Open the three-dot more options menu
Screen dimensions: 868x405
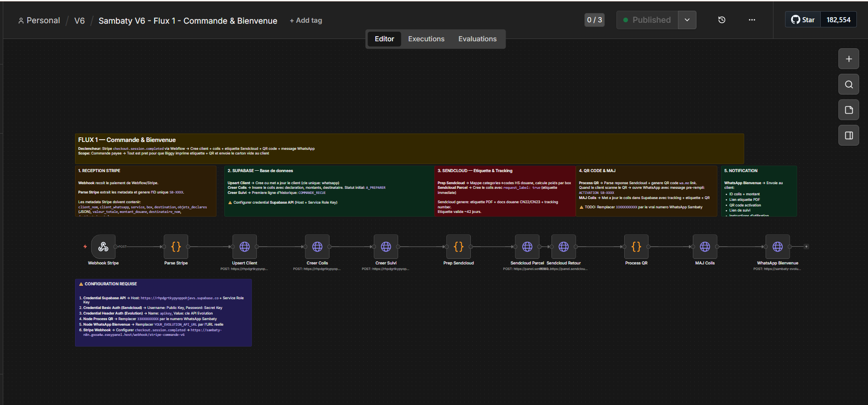[752, 20]
